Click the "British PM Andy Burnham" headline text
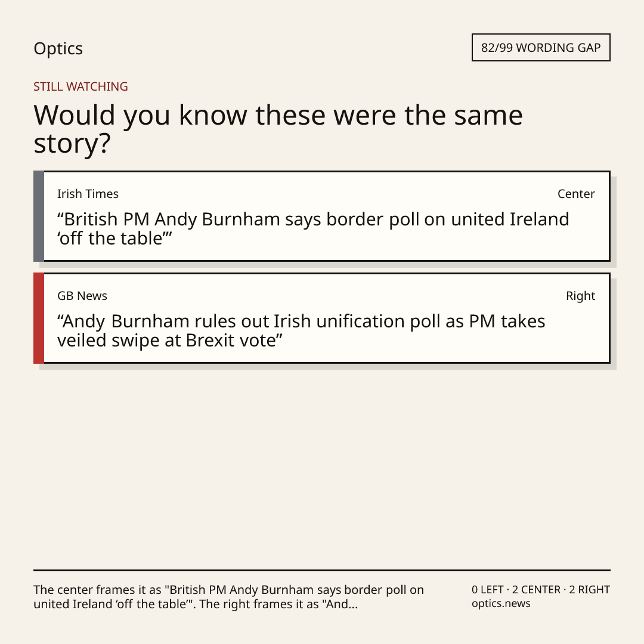Screen dimensions: 644x644 [313, 228]
